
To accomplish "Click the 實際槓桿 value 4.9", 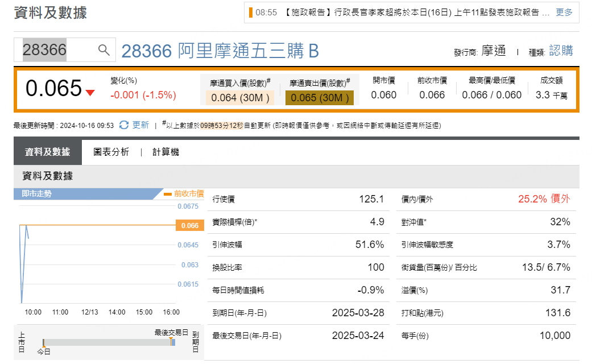I will tap(377, 222).
